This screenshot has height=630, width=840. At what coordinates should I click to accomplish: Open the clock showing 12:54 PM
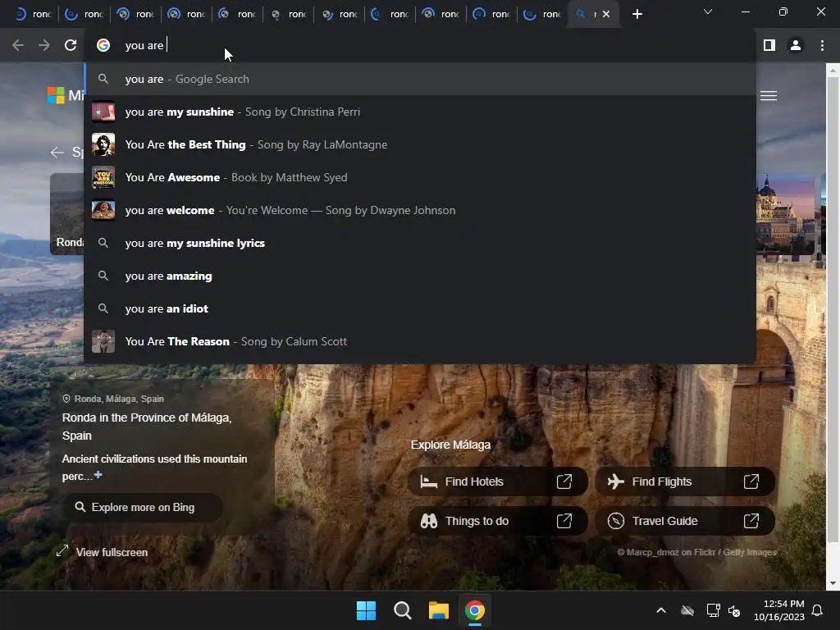(779, 610)
